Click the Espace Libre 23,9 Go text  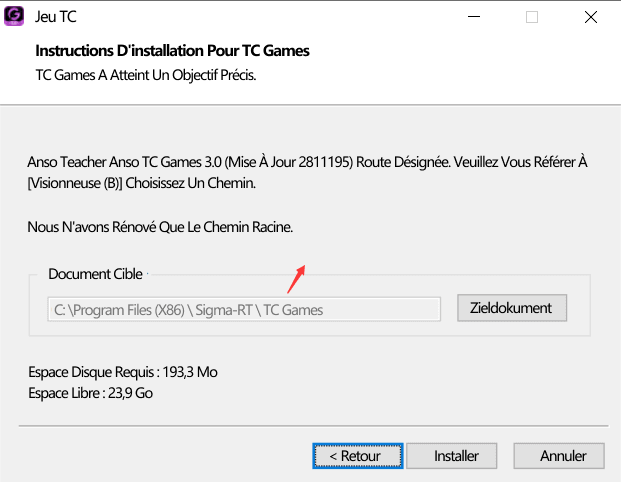tap(90, 392)
